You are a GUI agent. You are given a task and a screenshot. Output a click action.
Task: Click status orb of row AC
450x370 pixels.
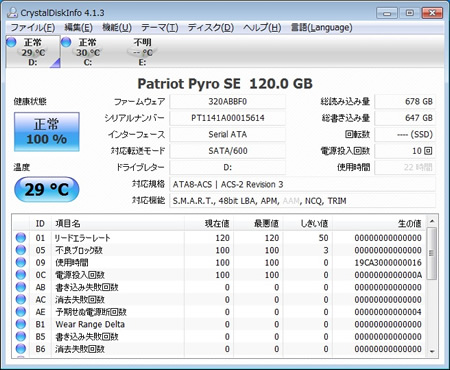(x=21, y=299)
